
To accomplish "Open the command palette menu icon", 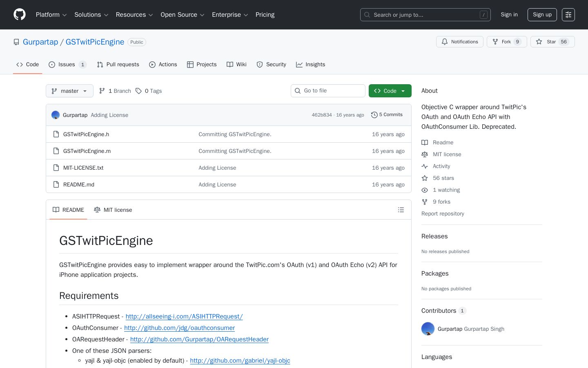I will (x=568, y=15).
